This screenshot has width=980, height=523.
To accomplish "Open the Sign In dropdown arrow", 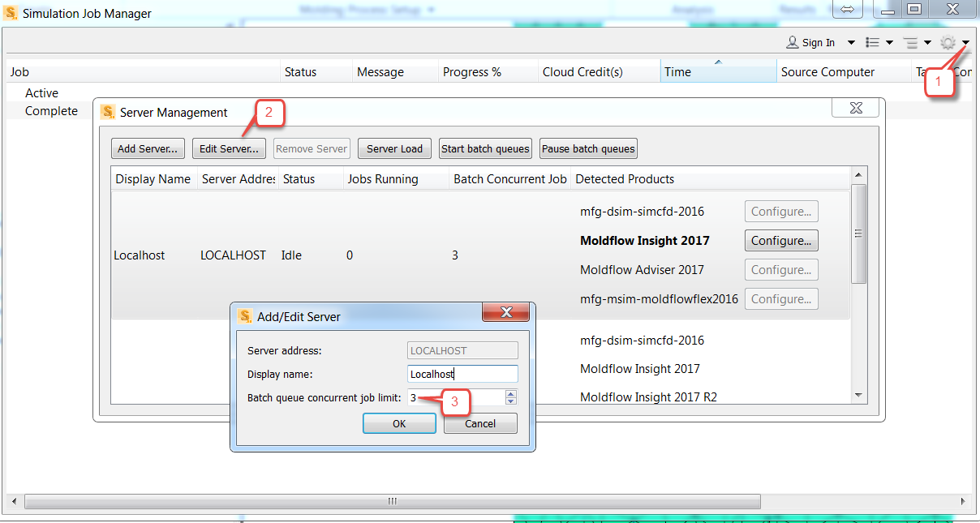I will coord(852,41).
